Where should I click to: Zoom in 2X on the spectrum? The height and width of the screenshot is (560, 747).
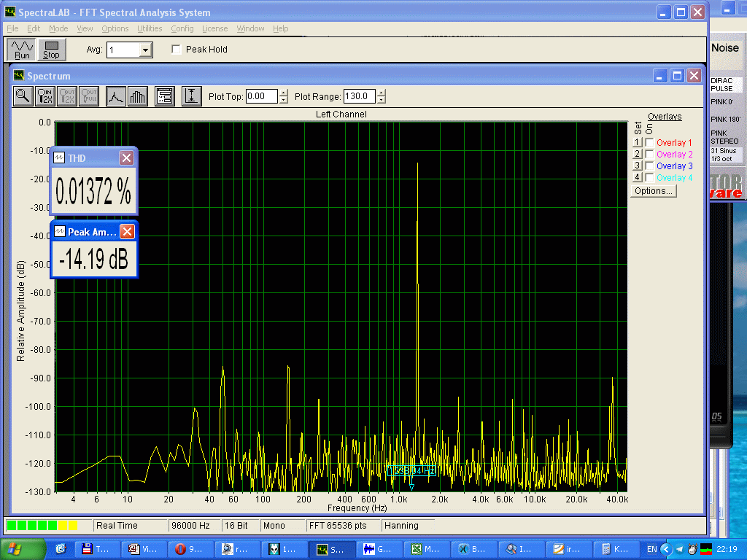[44, 96]
